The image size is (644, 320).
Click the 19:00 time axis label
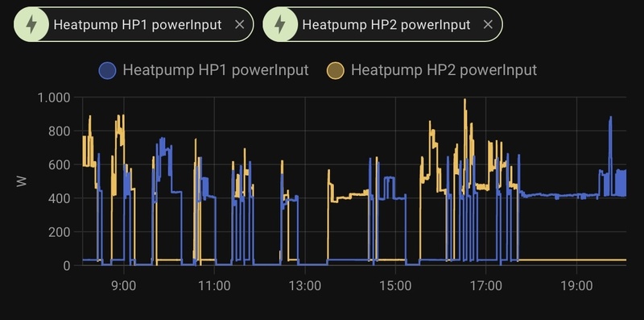tap(576, 285)
